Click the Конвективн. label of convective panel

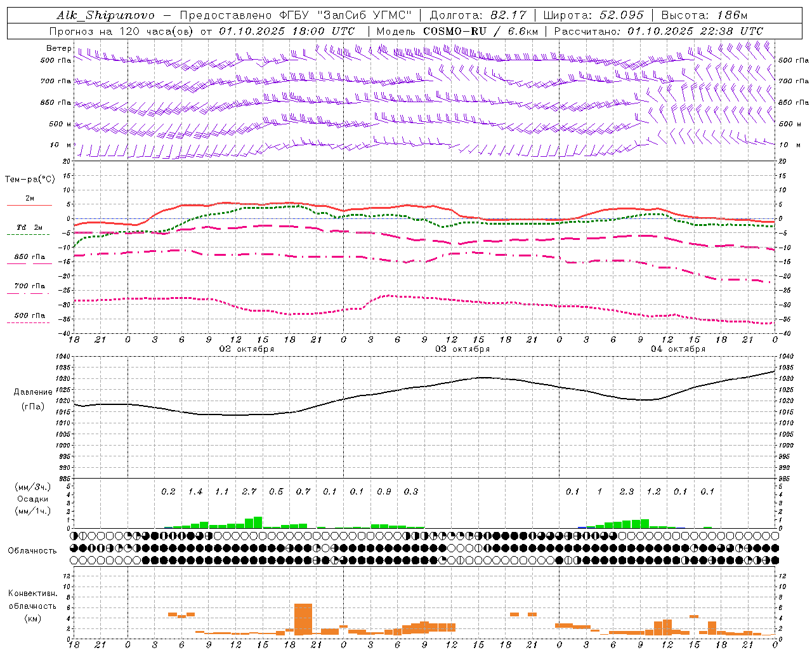coord(32,594)
